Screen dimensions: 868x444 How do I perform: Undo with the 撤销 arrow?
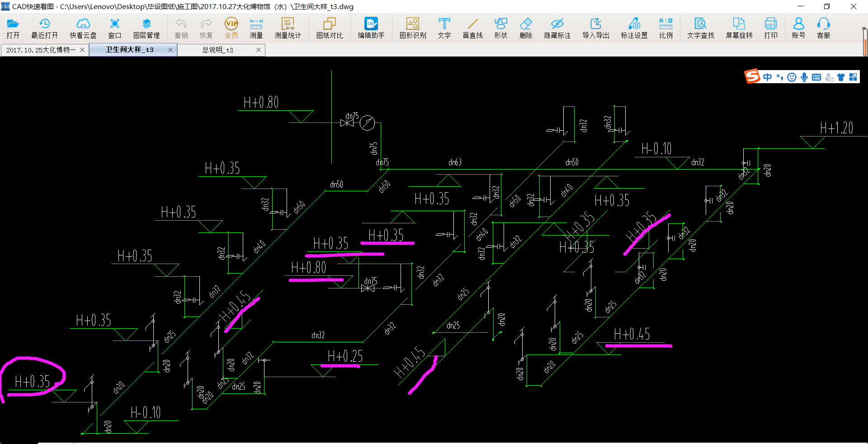click(181, 28)
